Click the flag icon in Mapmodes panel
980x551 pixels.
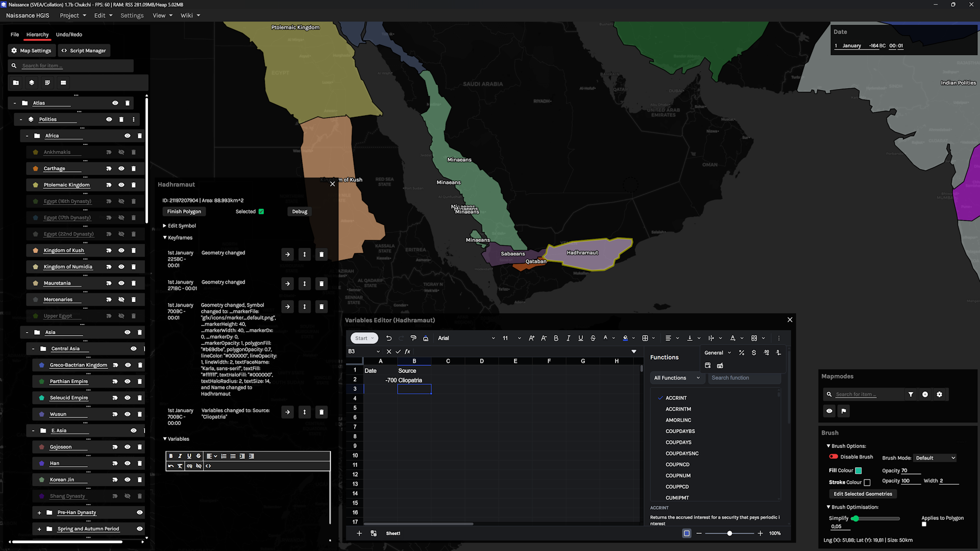[x=844, y=411]
